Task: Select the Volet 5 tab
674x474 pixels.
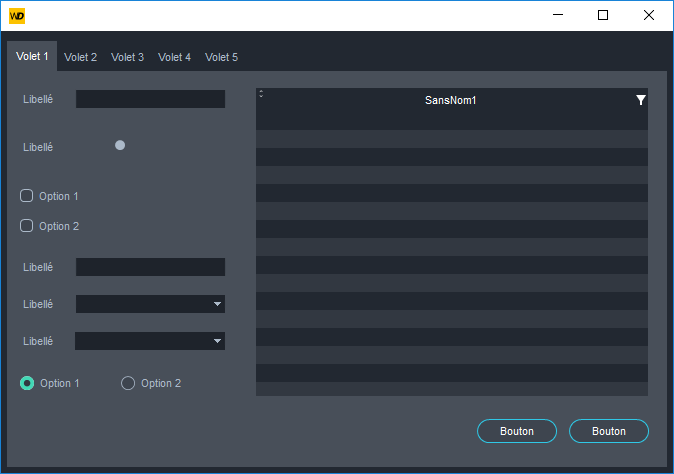Action: coord(221,57)
